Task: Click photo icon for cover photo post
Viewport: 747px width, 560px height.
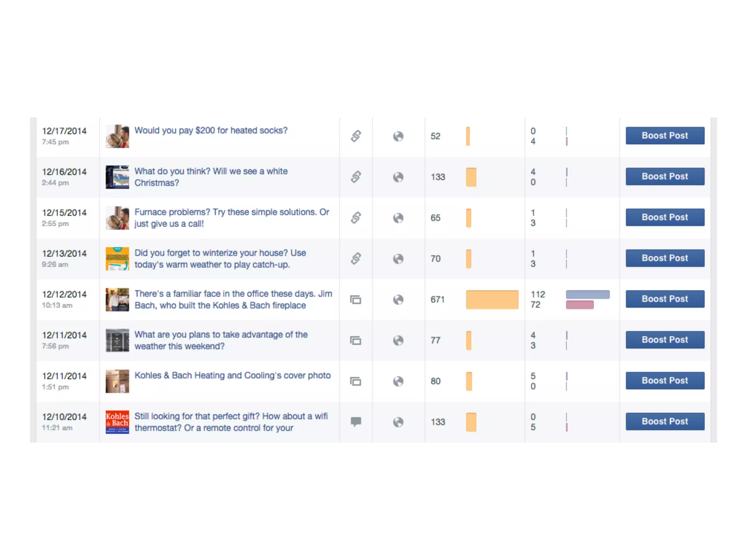Action: click(x=356, y=381)
